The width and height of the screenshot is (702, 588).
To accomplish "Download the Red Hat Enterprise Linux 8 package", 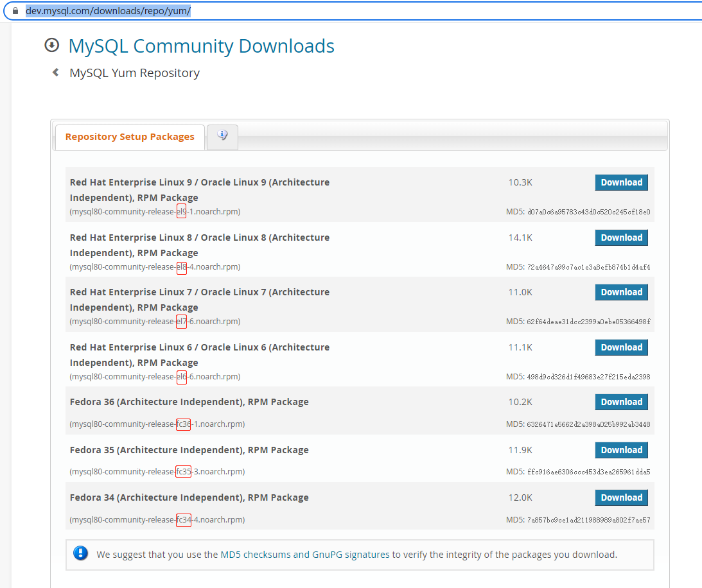I will 622,238.
